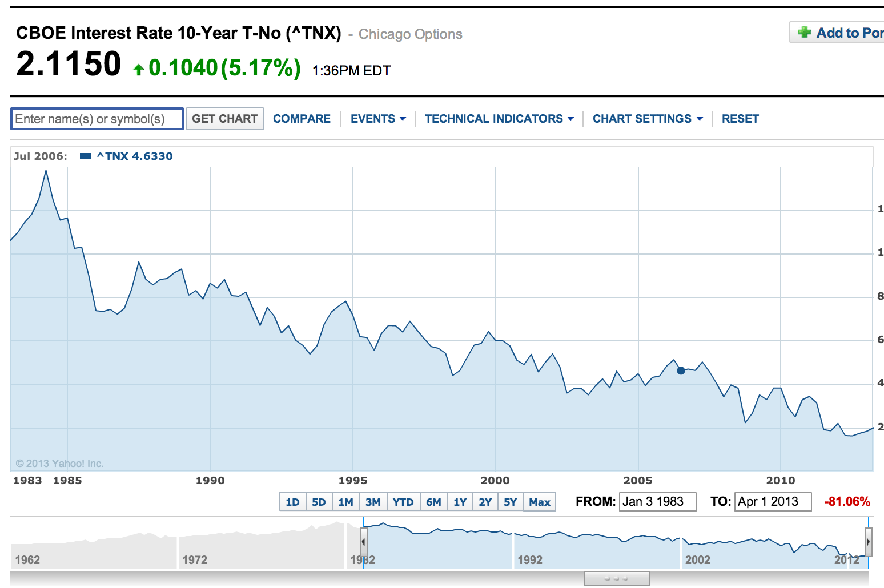This screenshot has width=884, height=588.
Task: Click the right range slider handle
Action: coord(869,542)
